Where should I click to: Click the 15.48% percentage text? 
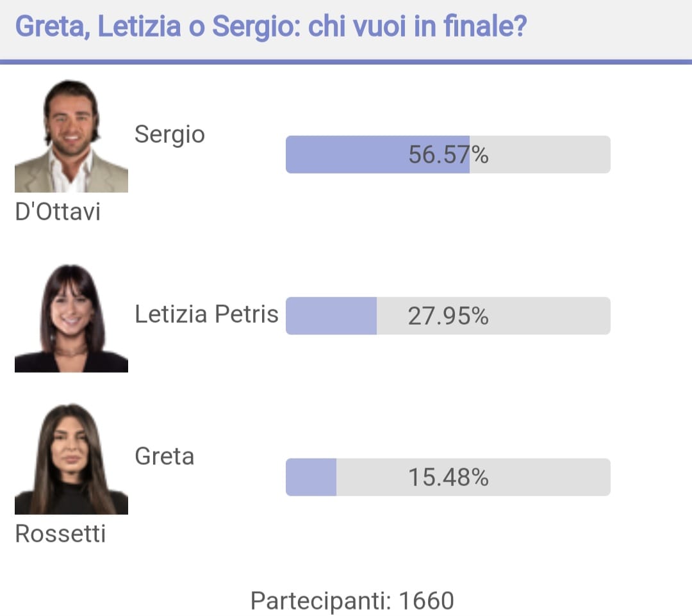click(449, 478)
